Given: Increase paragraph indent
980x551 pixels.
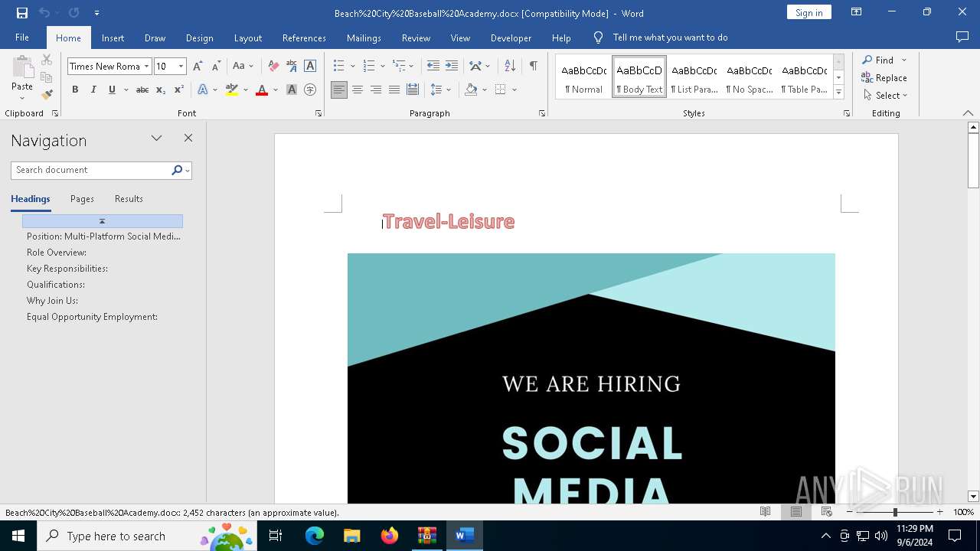Looking at the screenshot, I should point(452,67).
